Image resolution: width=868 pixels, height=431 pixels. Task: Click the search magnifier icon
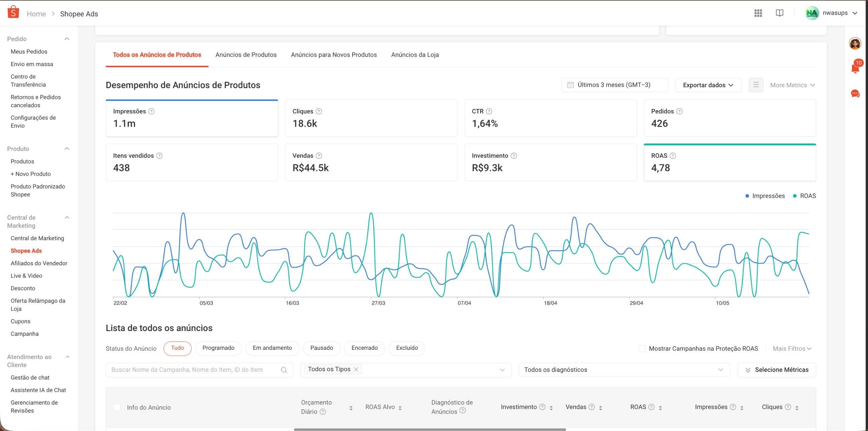[x=284, y=370]
